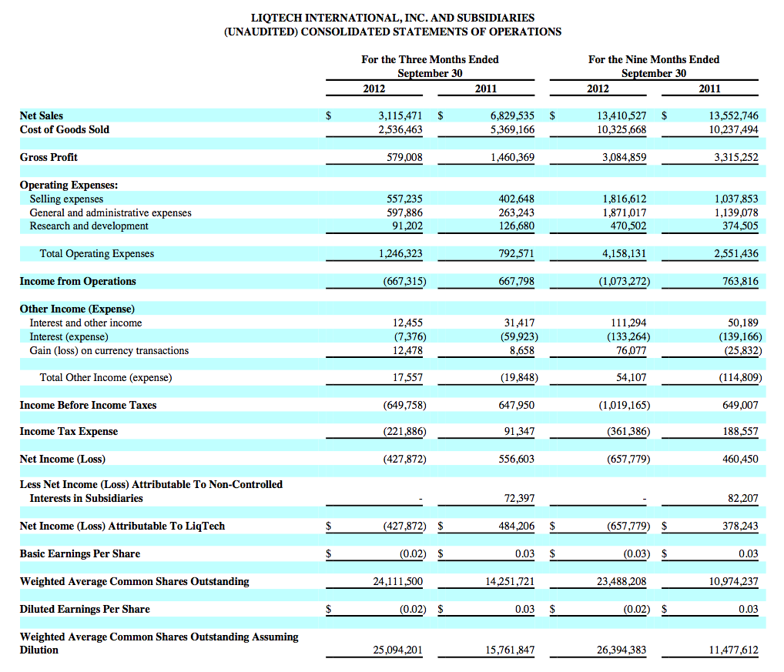Image resolution: width=784 pixels, height=672 pixels.
Task: Select the Gross Profit value 579,008
Action: point(404,157)
